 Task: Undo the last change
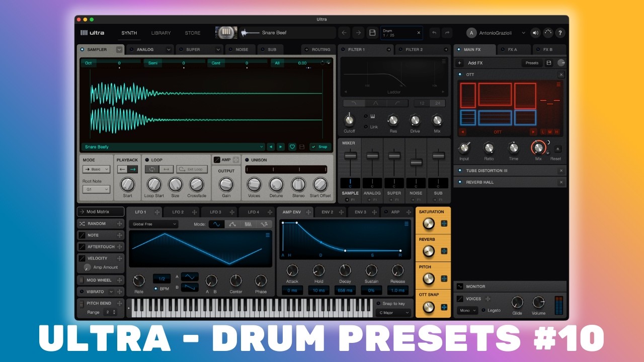coord(435,33)
